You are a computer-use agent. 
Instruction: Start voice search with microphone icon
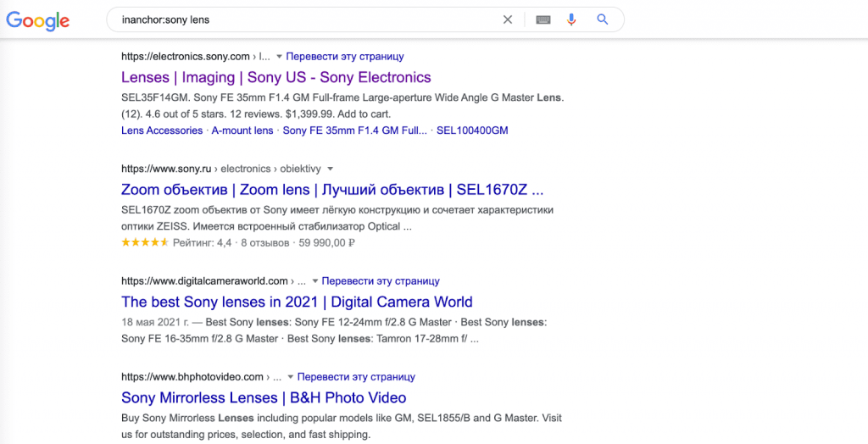coord(571,19)
